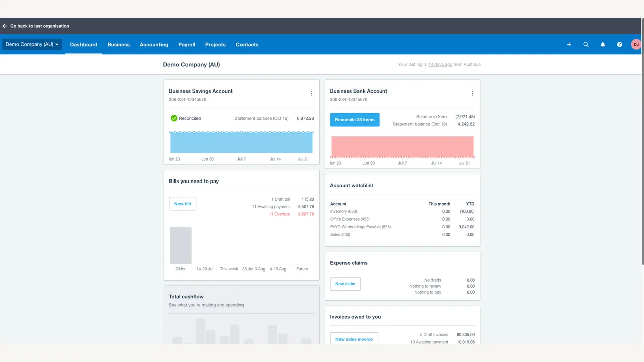Click the Bills you need to pay heading
The height and width of the screenshot is (362, 644).
tap(194, 181)
